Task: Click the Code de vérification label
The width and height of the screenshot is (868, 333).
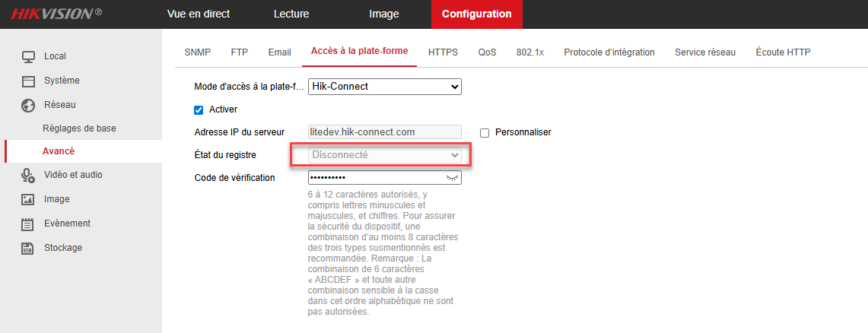Action: coord(235,178)
